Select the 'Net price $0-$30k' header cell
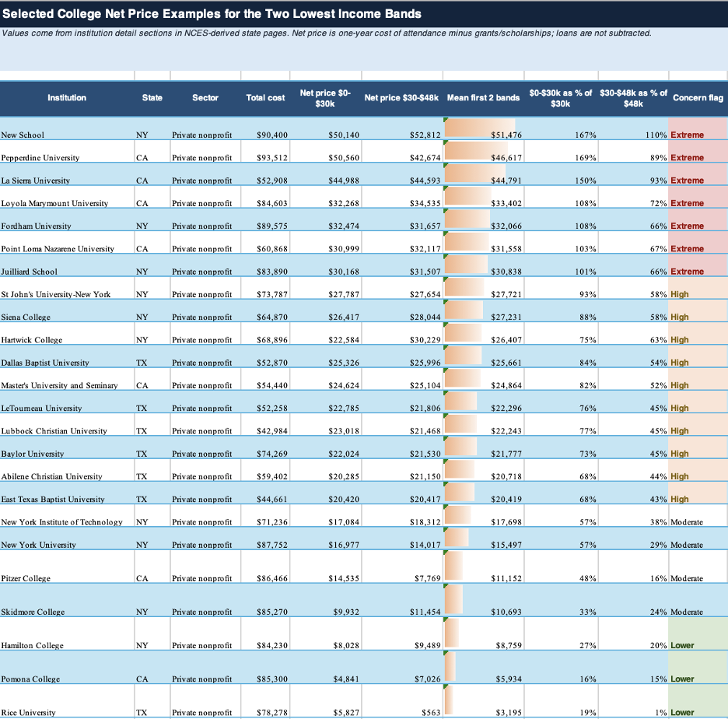Screen dimensions: 728x719 [x=325, y=98]
